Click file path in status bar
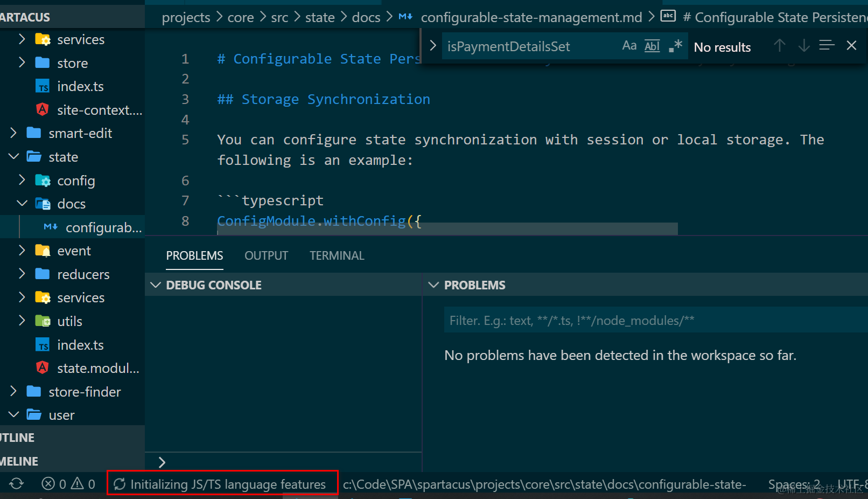The height and width of the screenshot is (499, 868). click(x=544, y=484)
